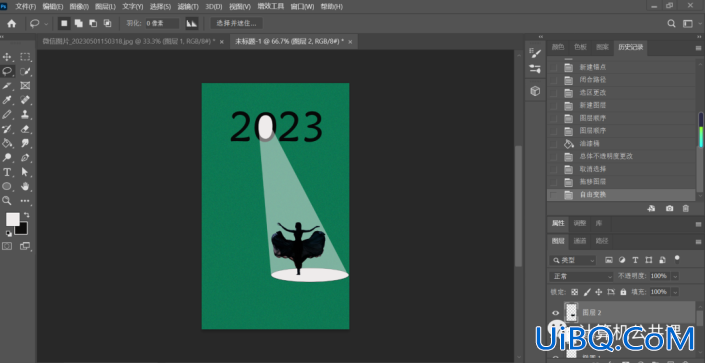Open the 填充 100% dropdown arrow
This screenshot has height=363, width=705.
coord(675,291)
